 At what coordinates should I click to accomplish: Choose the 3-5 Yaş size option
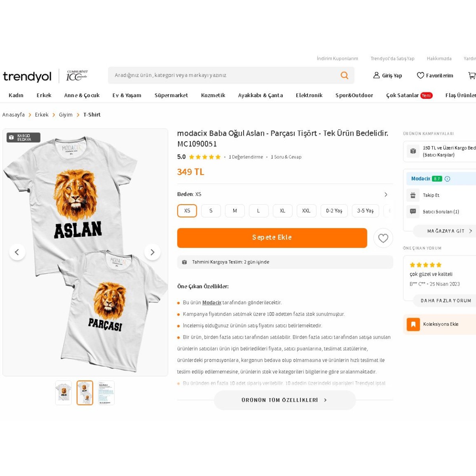(365, 211)
